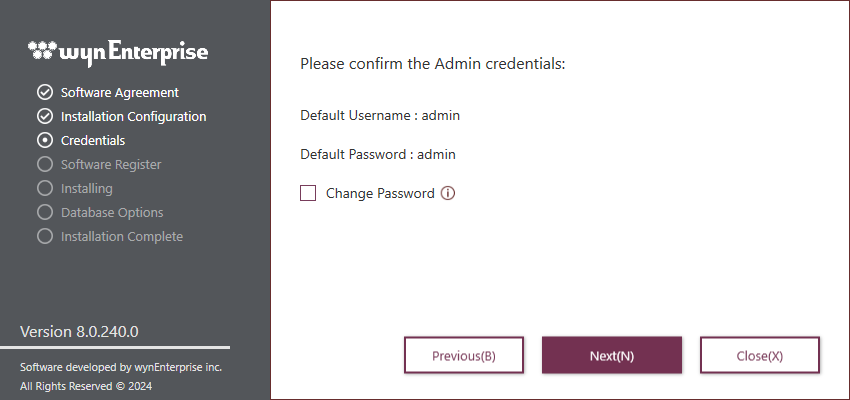The image size is (850, 400).
Task: Click the Default Username admin text
Action: click(x=380, y=115)
